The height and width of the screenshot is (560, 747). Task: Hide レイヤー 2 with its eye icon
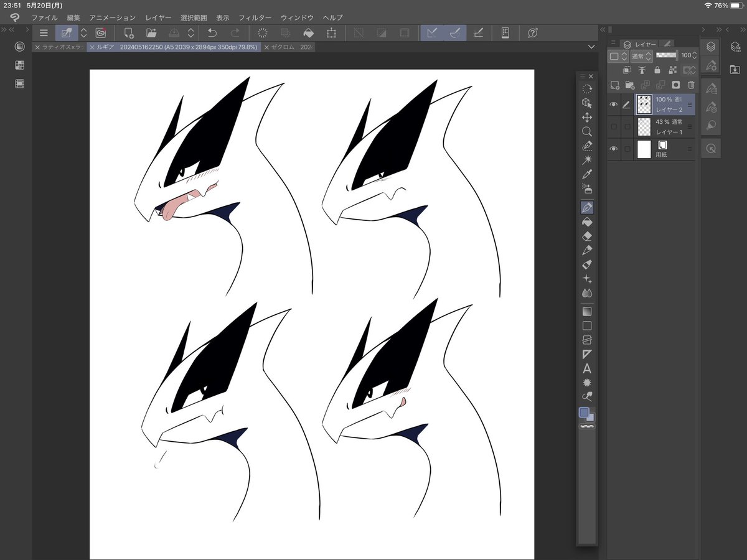(x=614, y=105)
